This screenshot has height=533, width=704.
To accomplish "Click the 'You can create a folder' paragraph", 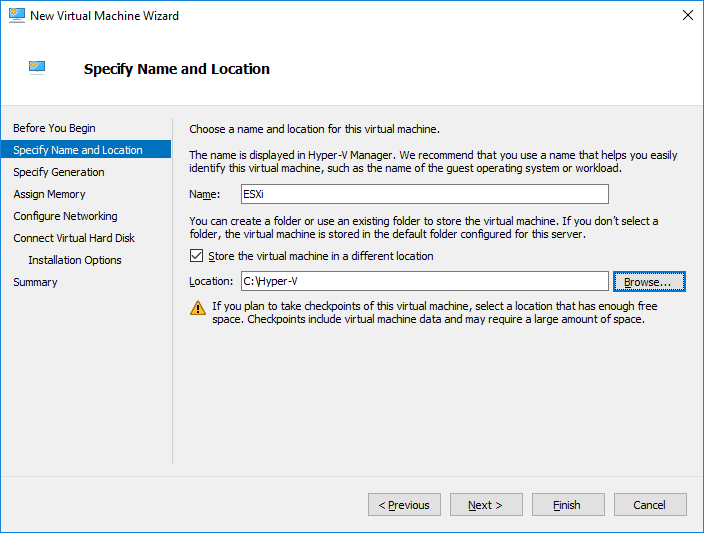I will 424,227.
